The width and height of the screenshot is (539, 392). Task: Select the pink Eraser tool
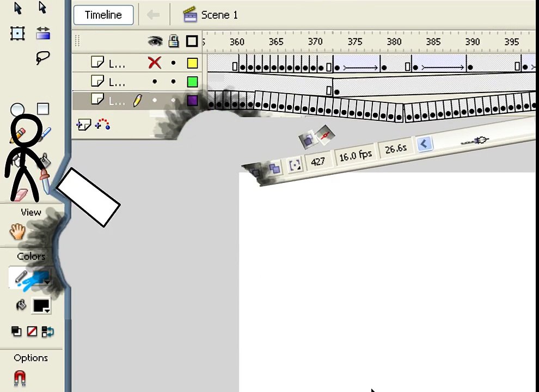pyautogui.click(x=20, y=195)
